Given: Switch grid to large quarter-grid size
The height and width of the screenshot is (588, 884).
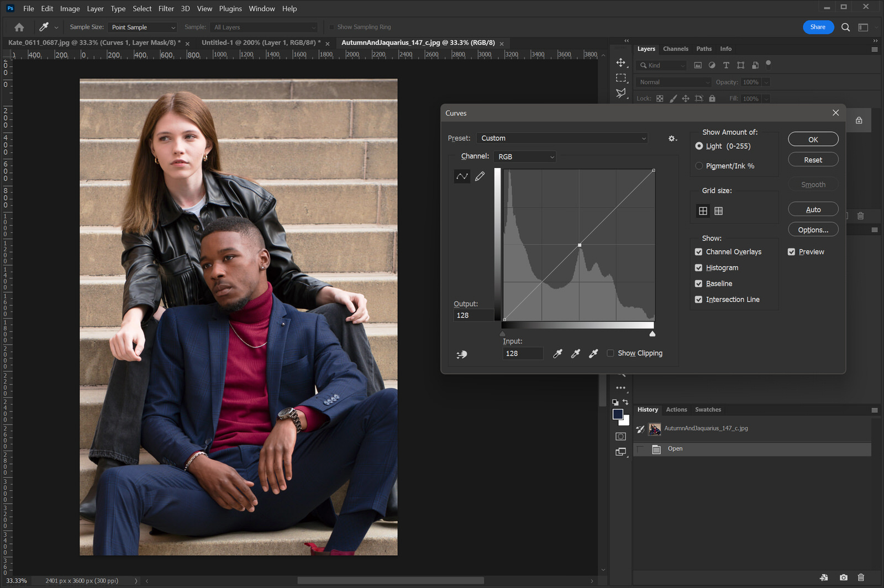Looking at the screenshot, I should click(x=703, y=211).
